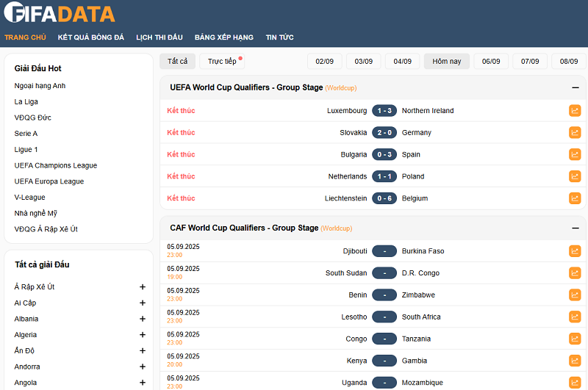Viewport: 588px width, 390px height.
Task: Expand Angola leagues list
Action: 143,383
